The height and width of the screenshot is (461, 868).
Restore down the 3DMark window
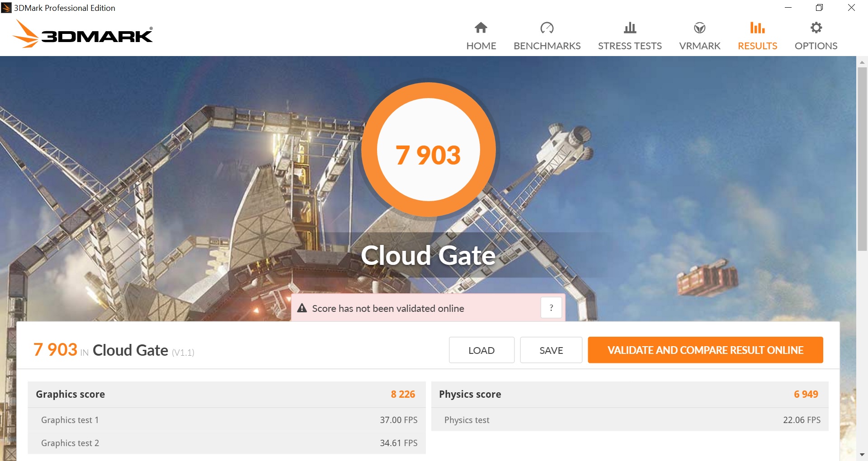point(819,8)
